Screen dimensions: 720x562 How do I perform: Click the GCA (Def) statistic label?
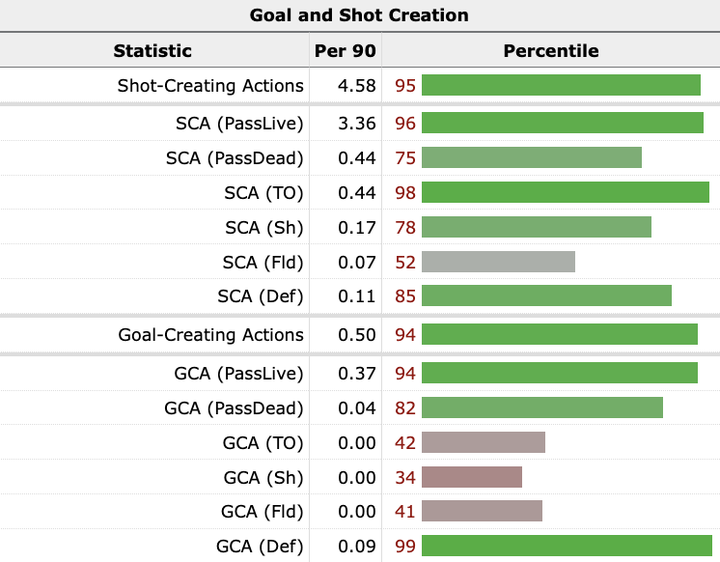click(260, 547)
